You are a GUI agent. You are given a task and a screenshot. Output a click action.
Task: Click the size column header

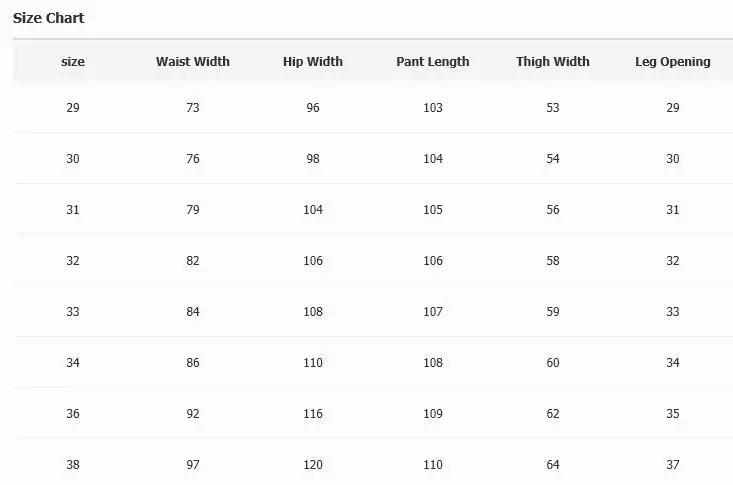pos(73,62)
